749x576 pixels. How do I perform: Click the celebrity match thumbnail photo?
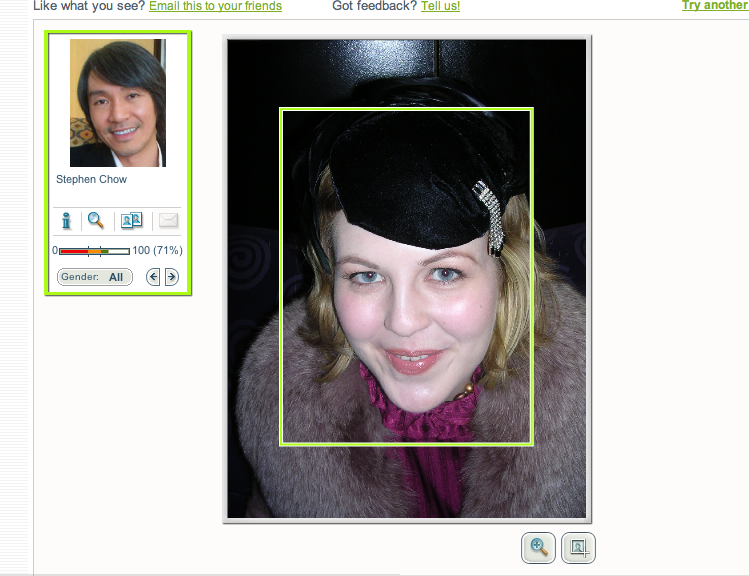tap(117, 103)
